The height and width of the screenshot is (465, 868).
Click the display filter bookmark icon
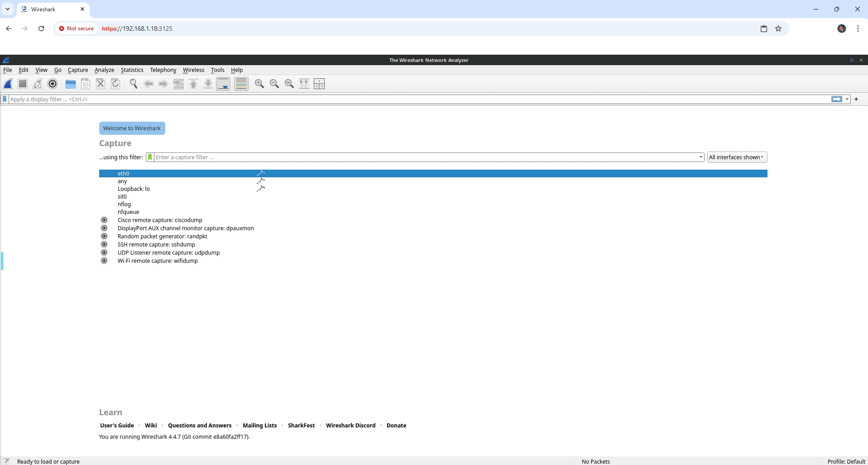coord(5,99)
